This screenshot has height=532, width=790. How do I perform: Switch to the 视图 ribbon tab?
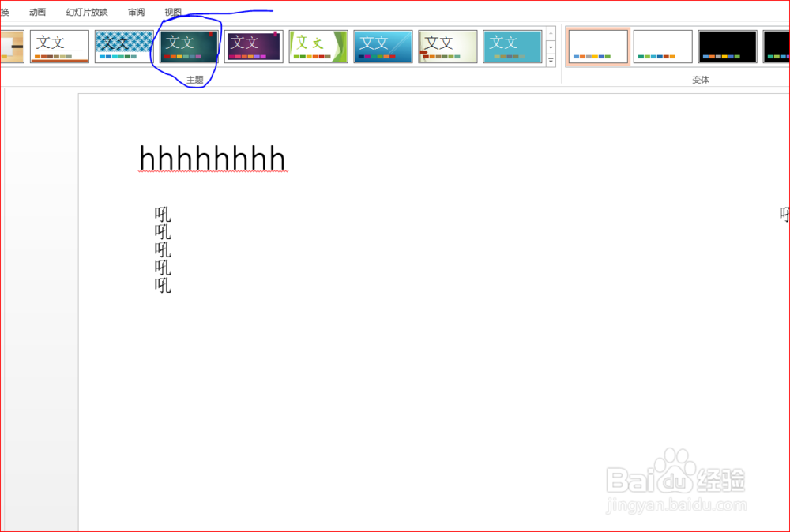173,12
